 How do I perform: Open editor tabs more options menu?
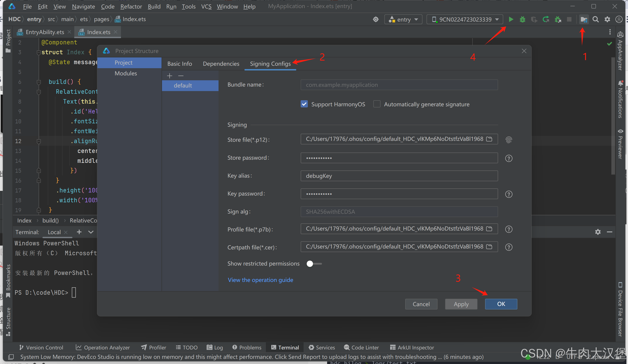[610, 32]
